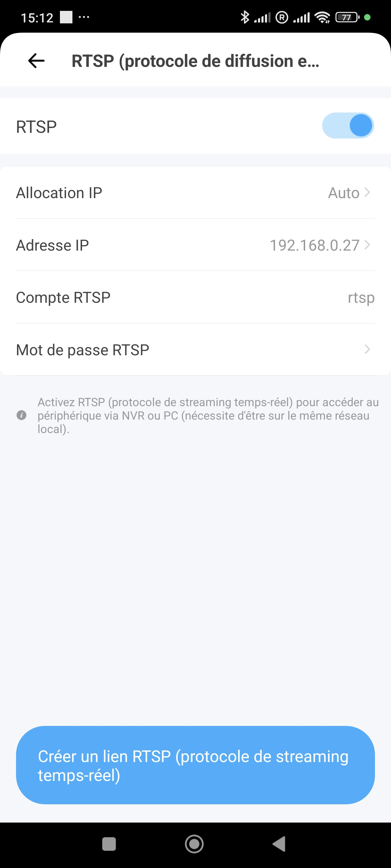The image size is (391, 868).
Task: Tap the three-dot notification icon in status bar
Action: [x=84, y=17]
